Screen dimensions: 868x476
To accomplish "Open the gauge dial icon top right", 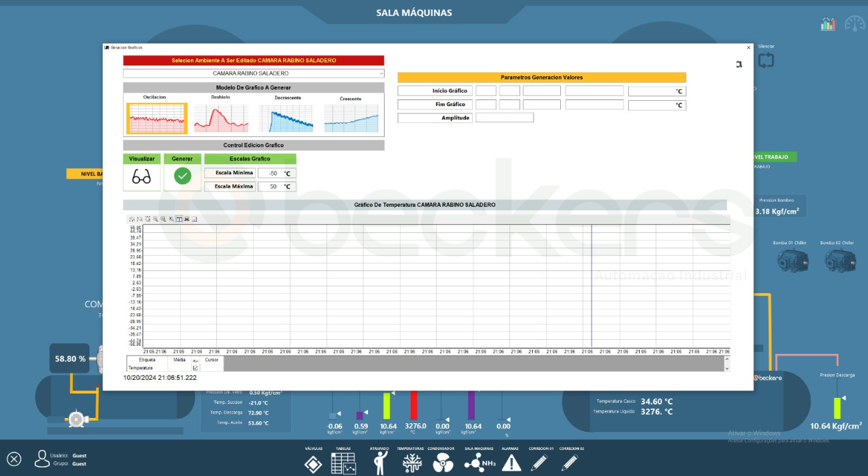I will click(855, 23).
